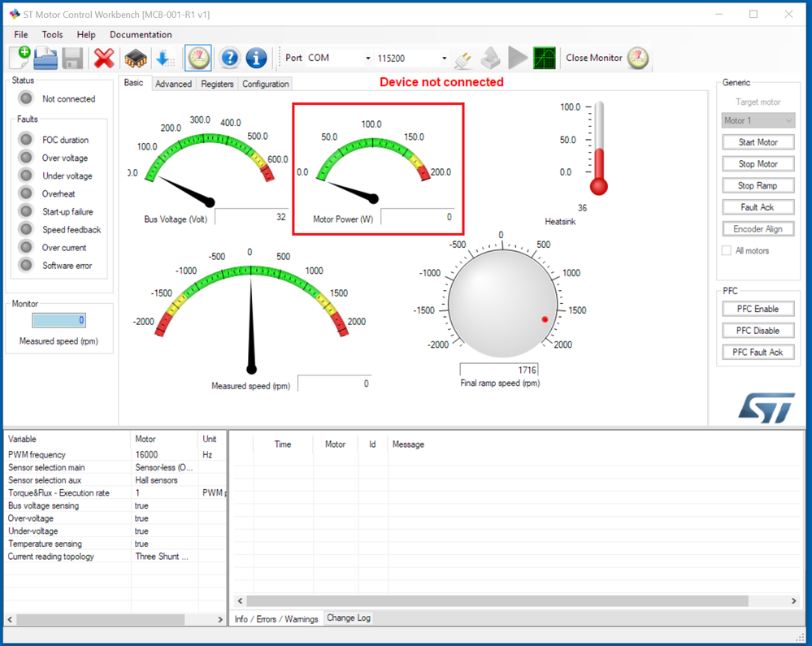The image size is (812, 646).
Task: Click right arrow of variable list scrollbar
Action: pyautogui.click(x=220, y=619)
